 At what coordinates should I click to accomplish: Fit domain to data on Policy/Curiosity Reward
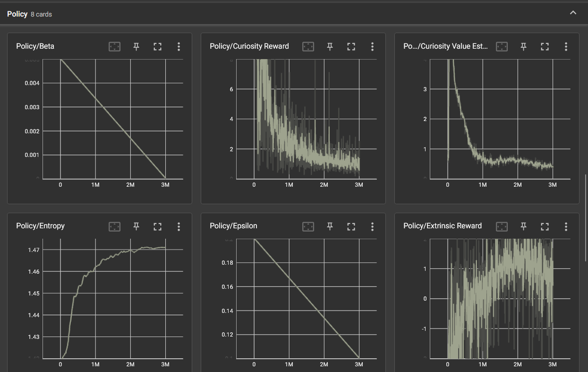tap(308, 46)
